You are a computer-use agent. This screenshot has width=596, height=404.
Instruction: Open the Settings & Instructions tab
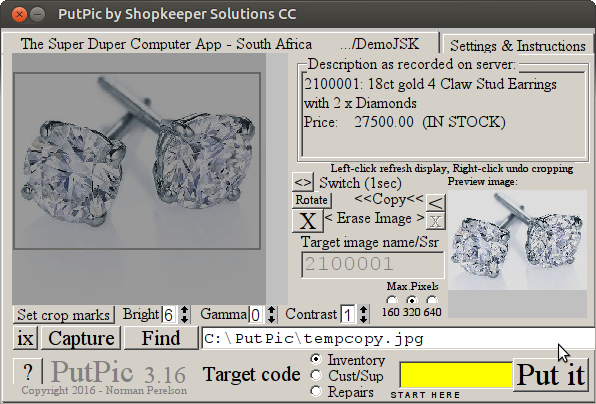pos(517,46)
